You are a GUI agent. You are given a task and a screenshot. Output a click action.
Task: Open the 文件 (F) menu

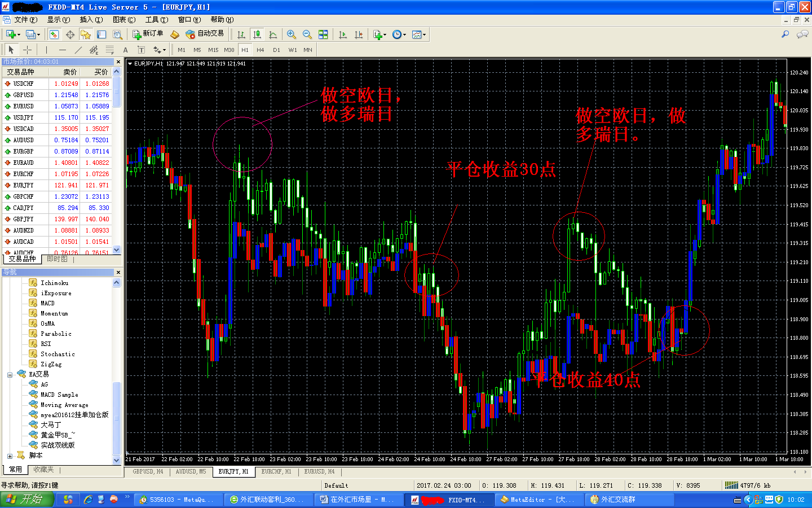[26, 20]
